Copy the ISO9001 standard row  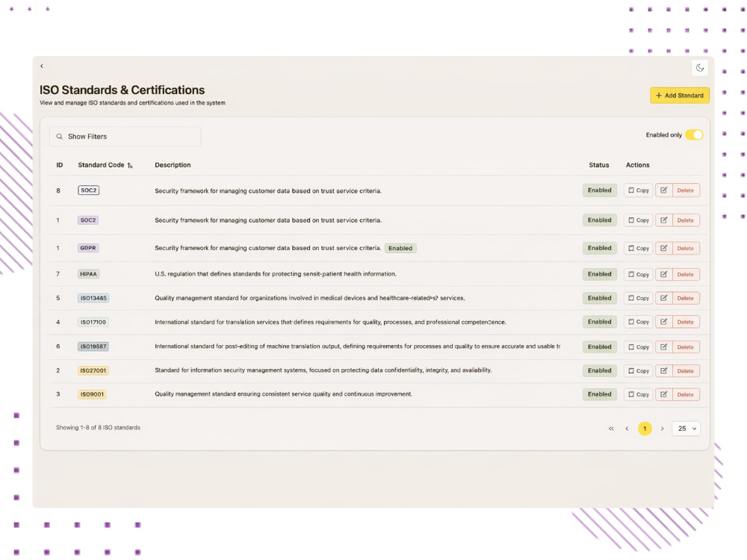tap(638, 395)
